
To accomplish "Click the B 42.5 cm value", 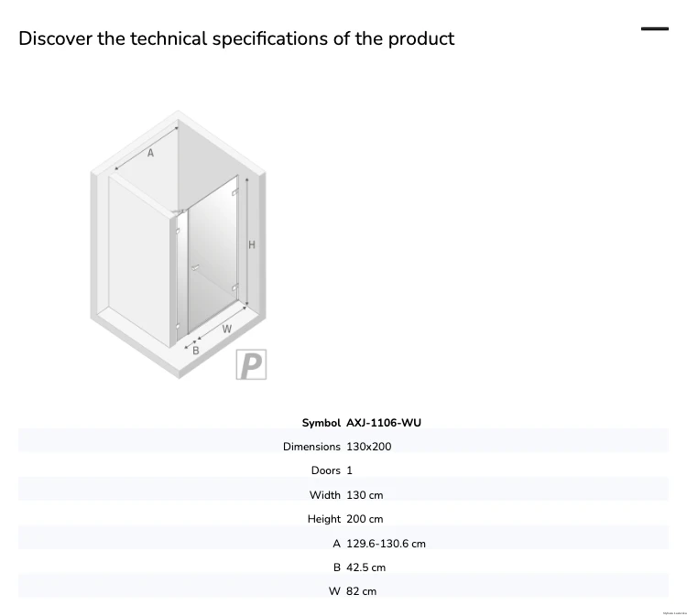I will point(365,567).
